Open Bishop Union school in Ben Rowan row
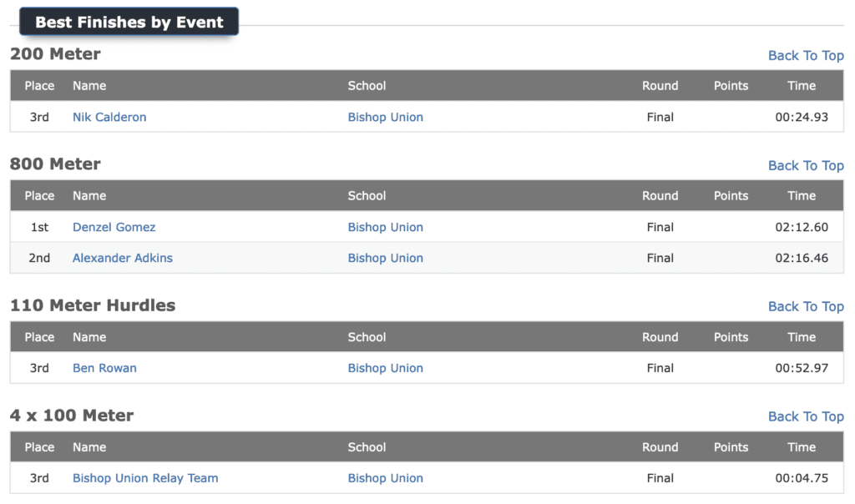Screen dimensions: 855x504 coord(386,368)
